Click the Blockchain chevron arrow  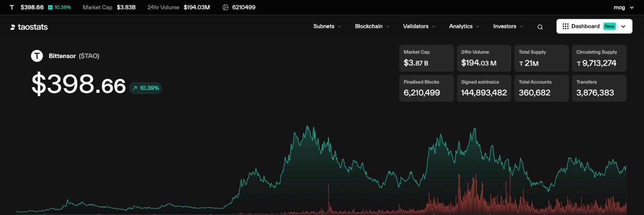coord(388,27)
